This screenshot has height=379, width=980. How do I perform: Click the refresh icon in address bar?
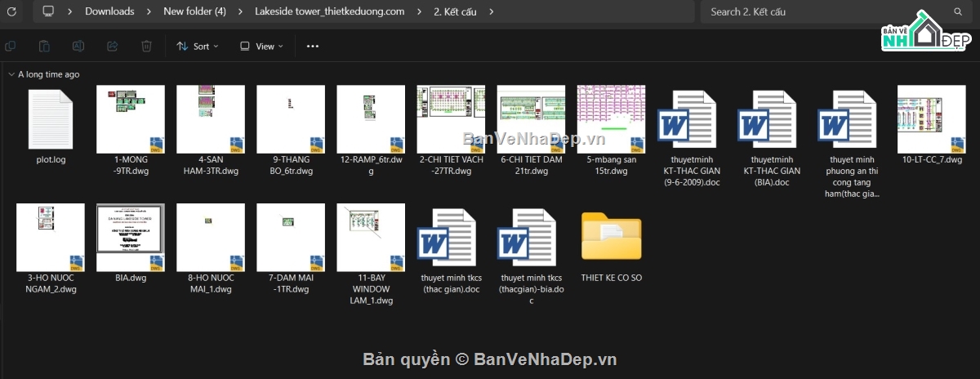click(x=11, y=11)
